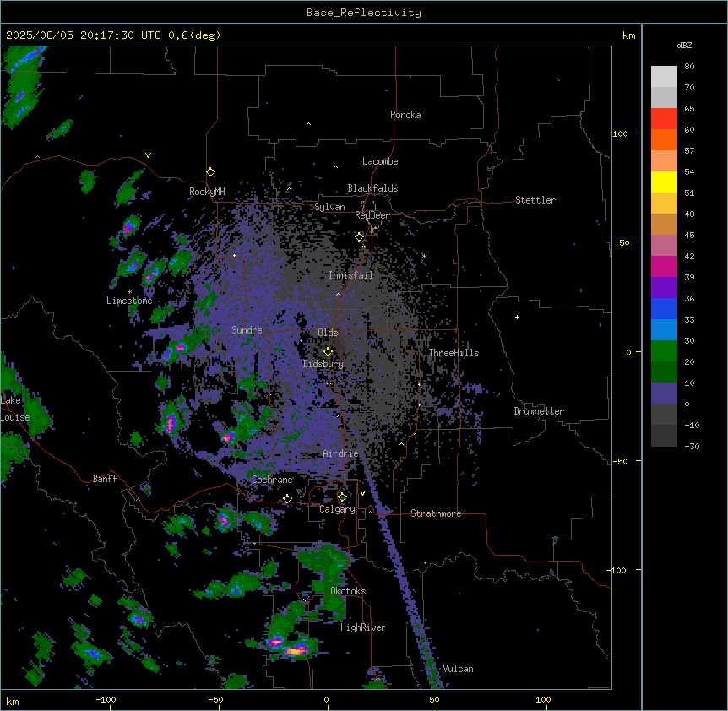Click the Banff label
The width and height of the screenshot is (728, 711).
tap(105, 479)
